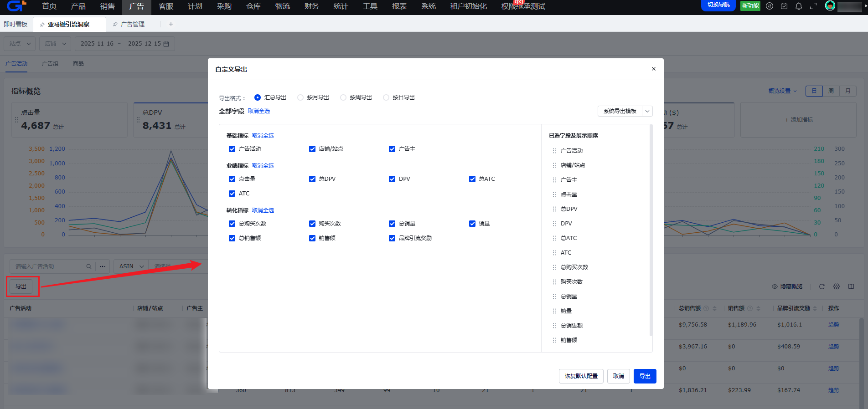
Task: Select the 按月导出 radio option
Action: coord(300,97)
